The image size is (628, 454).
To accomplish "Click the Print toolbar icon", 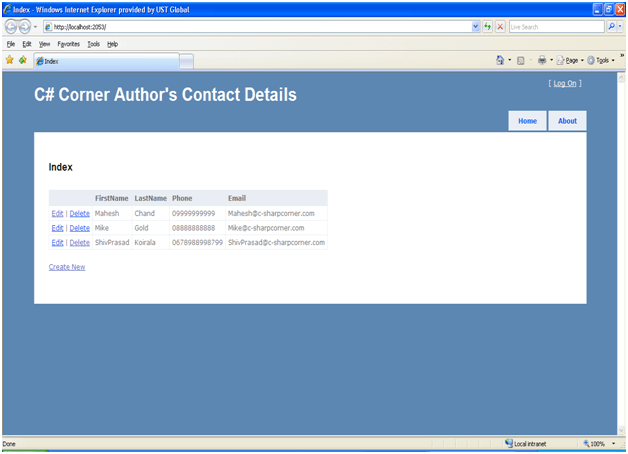I will [541, 60].
